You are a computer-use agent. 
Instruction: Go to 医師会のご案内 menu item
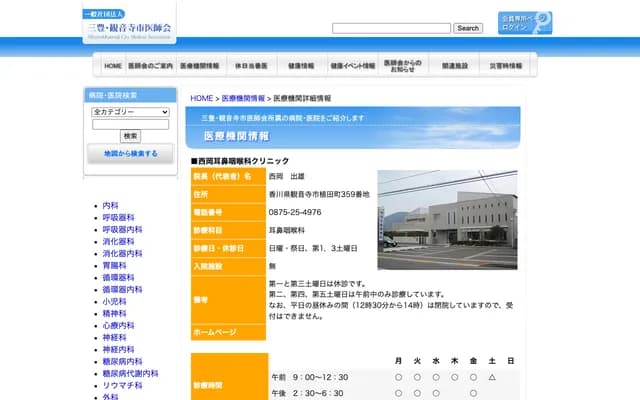click(151, 66)
